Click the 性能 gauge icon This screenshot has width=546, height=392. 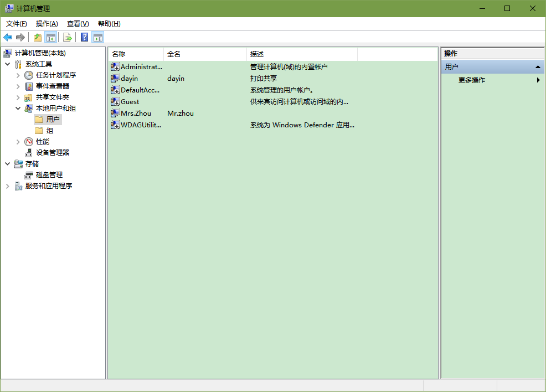(x=29, y=142)
